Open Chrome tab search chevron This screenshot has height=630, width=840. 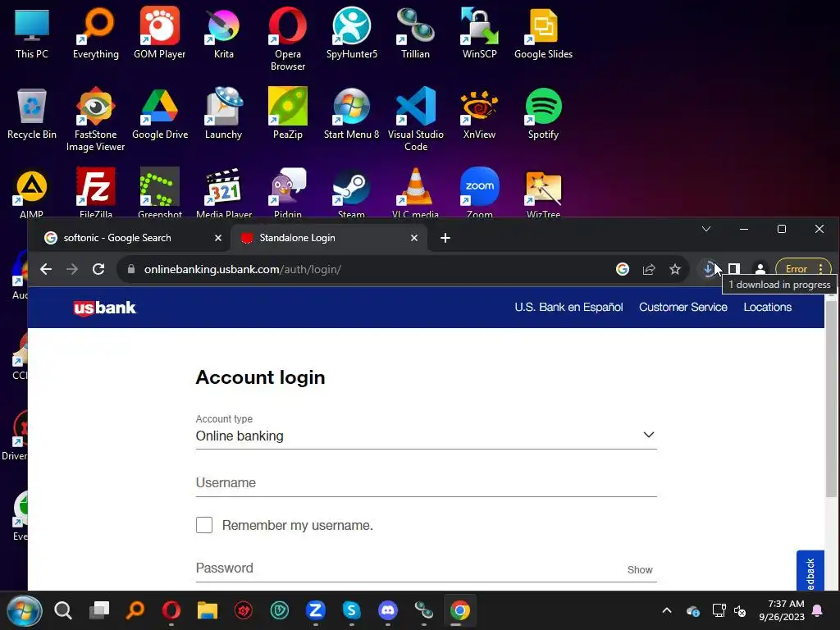tap(706, 230)
